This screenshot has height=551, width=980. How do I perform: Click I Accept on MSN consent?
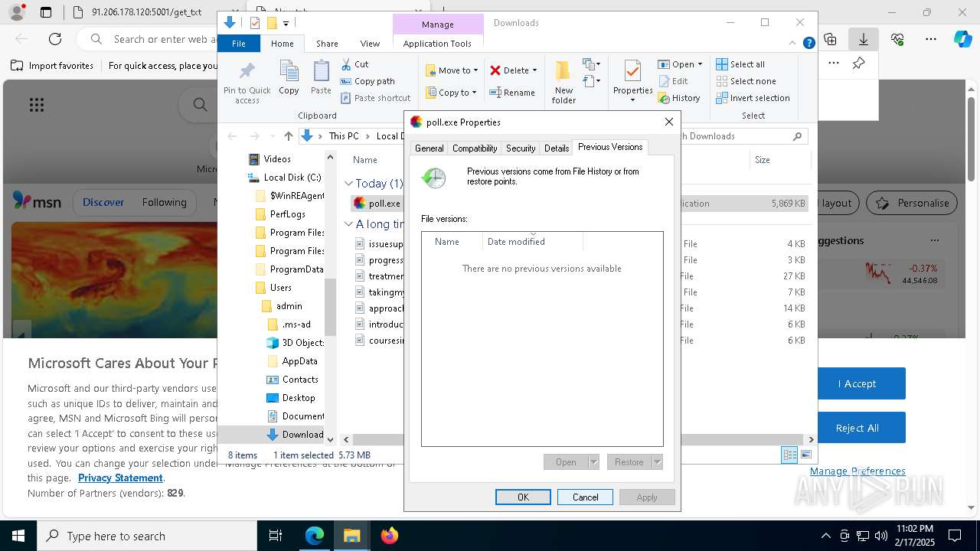click(857, 383)
